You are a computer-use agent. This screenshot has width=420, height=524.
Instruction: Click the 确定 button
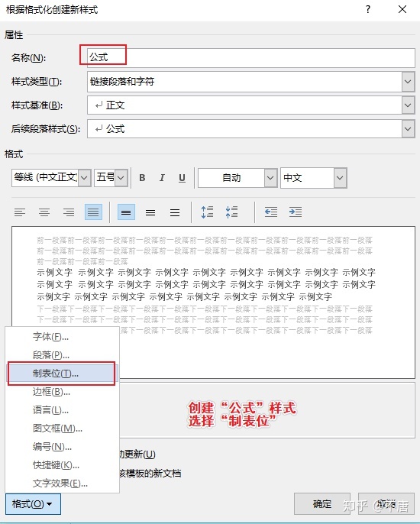pyautogui.click(x=322, y=503)
